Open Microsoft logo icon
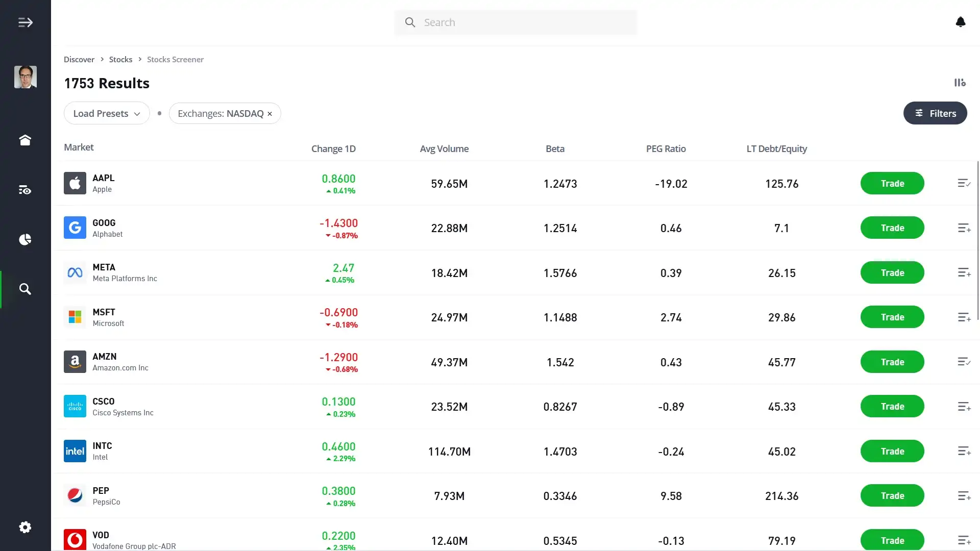The height and width of the screenshot is (551, 980). (x=75, y=317)
